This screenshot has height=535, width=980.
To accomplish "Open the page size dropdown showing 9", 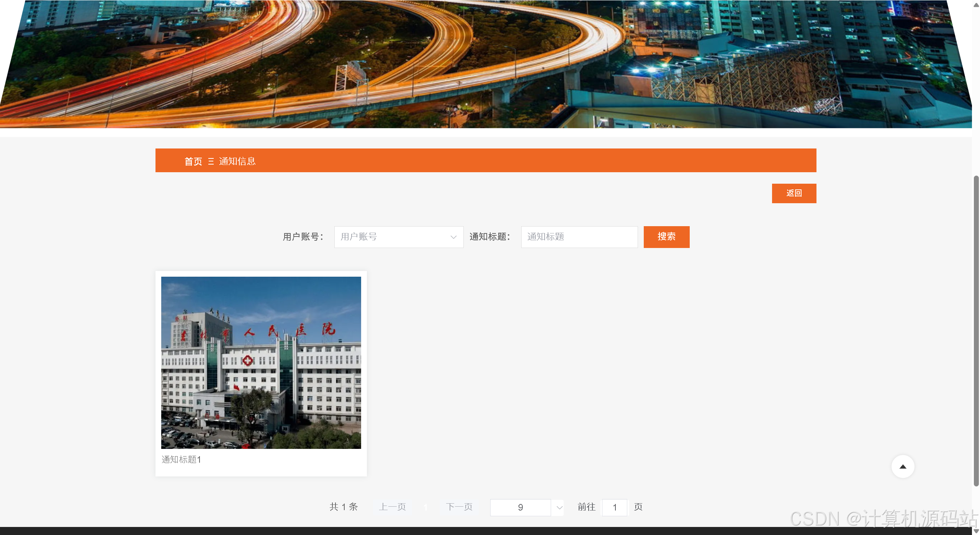I will (x=527, y=507).
